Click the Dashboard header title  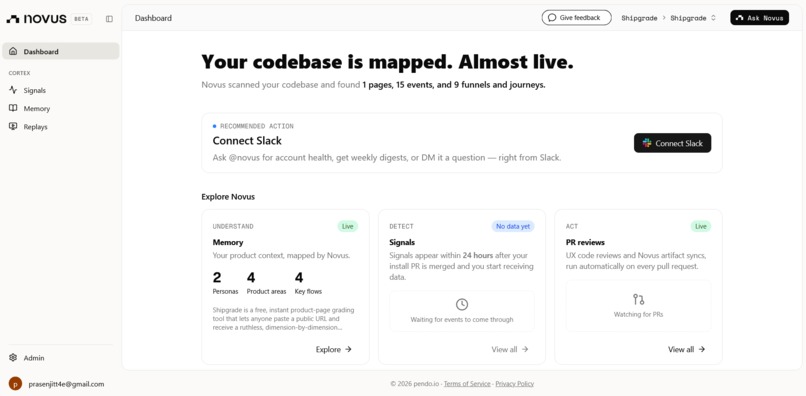[153, 18]
